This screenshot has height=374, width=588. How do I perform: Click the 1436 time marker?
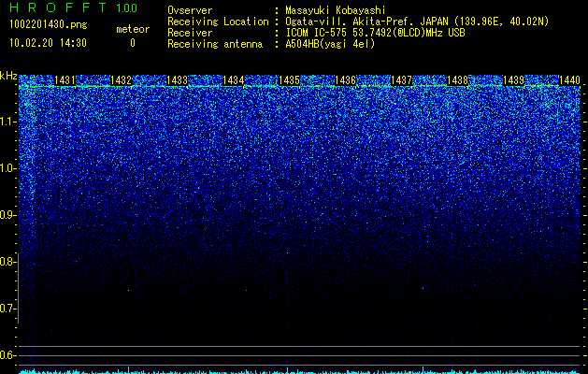(345, 80)
